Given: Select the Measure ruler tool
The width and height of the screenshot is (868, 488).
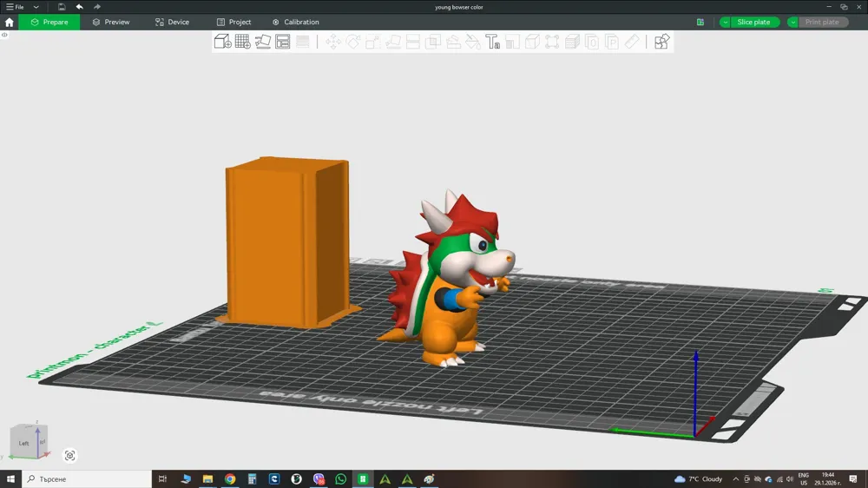Looking at the screenshot, I should pyautogui.click(x=632, y=42).
